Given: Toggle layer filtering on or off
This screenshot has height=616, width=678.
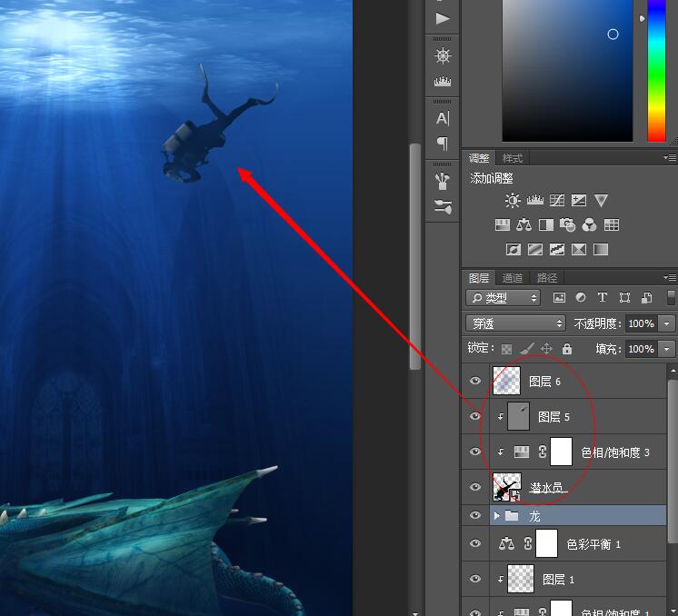Looking at the screenshot, I should coord(671,298).
